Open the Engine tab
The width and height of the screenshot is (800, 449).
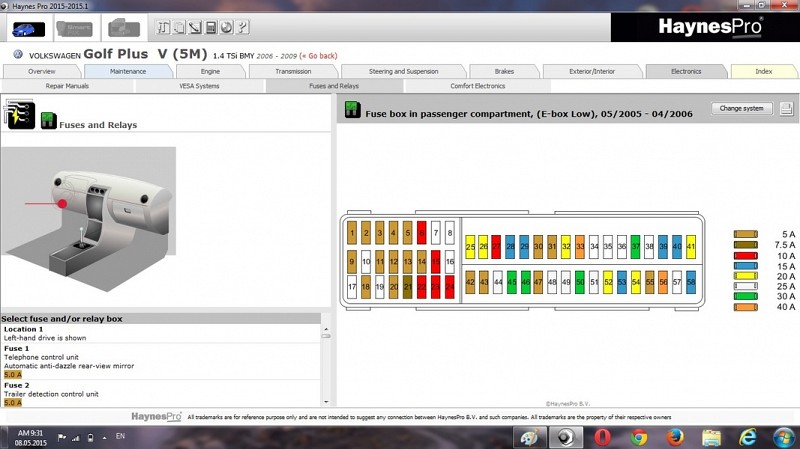[210, 71]
